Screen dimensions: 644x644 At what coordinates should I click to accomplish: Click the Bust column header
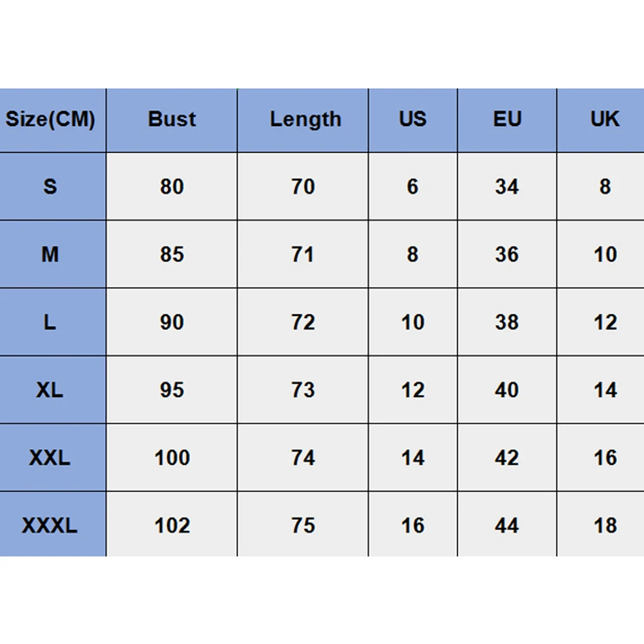pos(172,120)
